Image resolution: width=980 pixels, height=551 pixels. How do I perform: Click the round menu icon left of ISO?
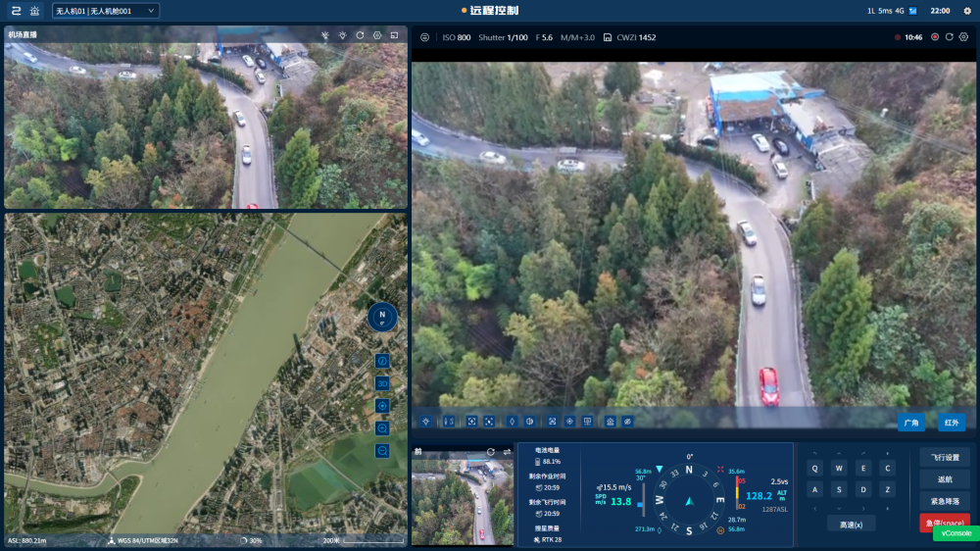coord(425,37)
